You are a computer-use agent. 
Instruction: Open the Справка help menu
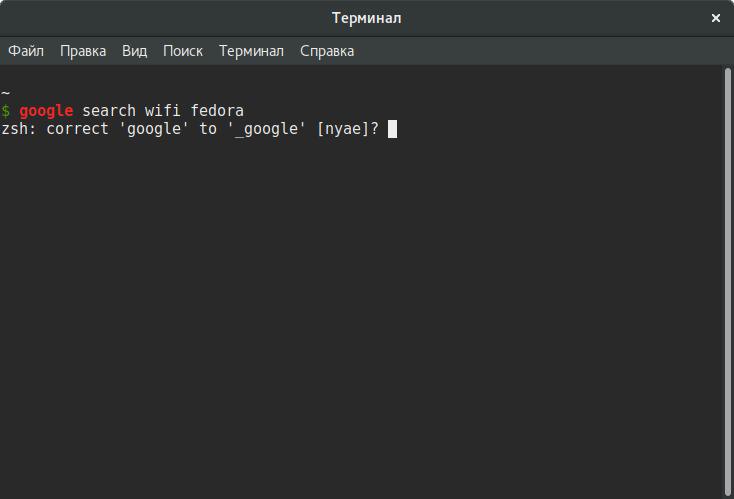pyautogui.click(x=327, y=51)
